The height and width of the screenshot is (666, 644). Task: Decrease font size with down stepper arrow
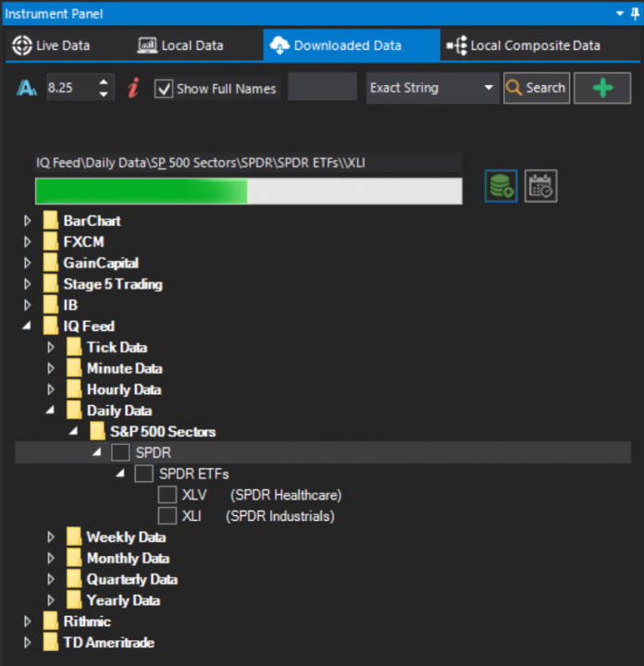pos(104,94)
